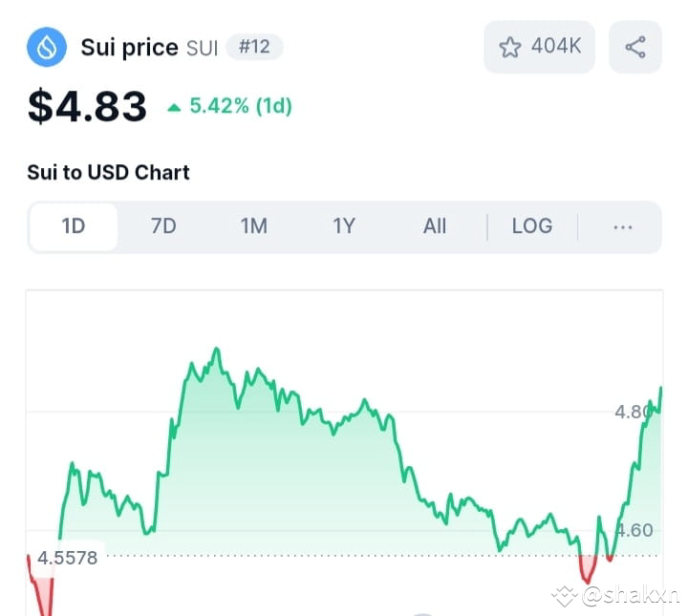688x616 pixels.
Task: Toggle the LOG scale option
Action: coord(532,226)
